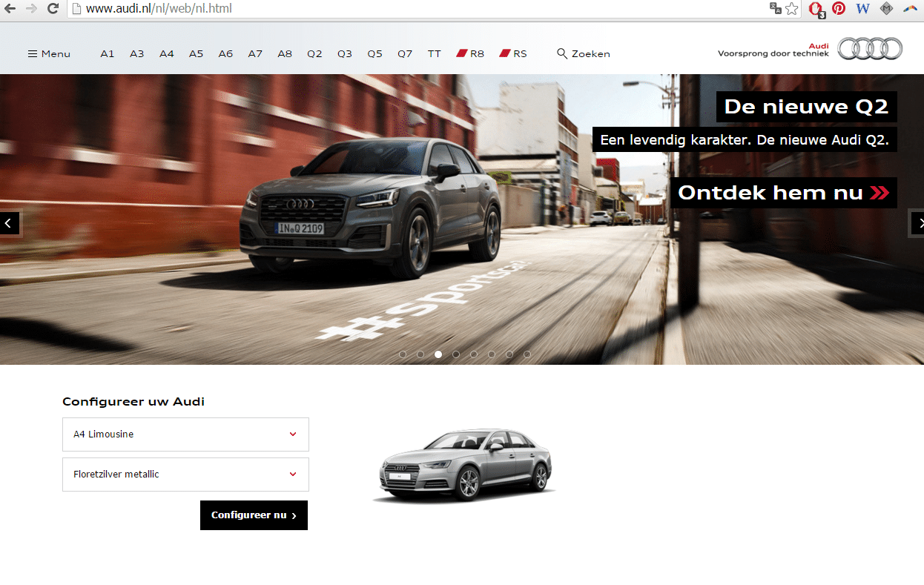Image resolution: width=924 pixels, height=585 pixels.
Task: Open the A4 model menu
Action: (x=167, y=53)
